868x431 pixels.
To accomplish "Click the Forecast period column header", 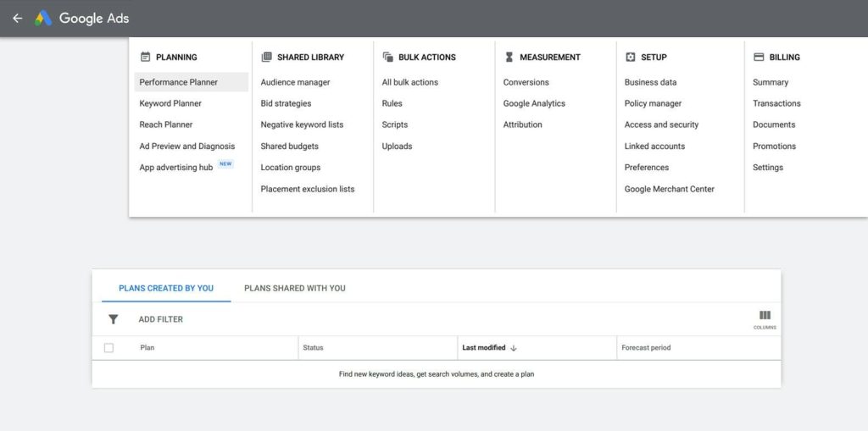I will tap(646, 348).
